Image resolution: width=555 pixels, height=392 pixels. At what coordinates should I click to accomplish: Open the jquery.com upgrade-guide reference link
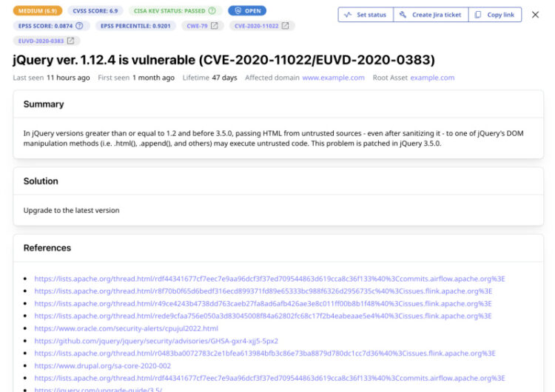click(98, 389)
